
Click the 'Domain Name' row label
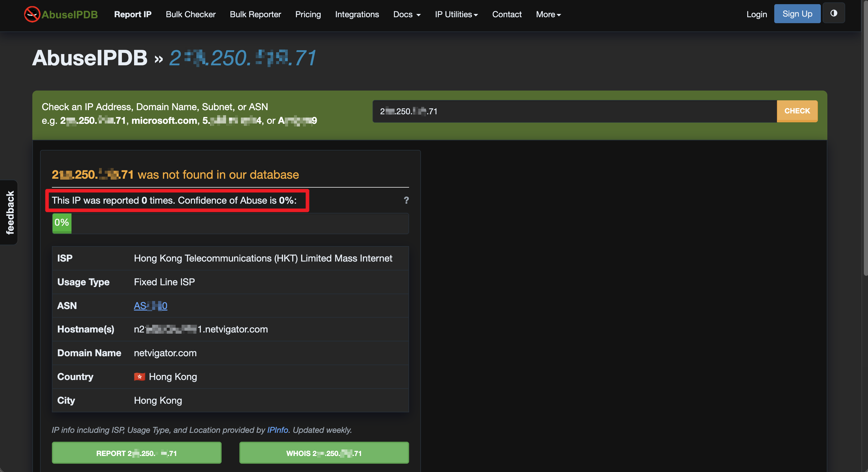tap(89, 353)
